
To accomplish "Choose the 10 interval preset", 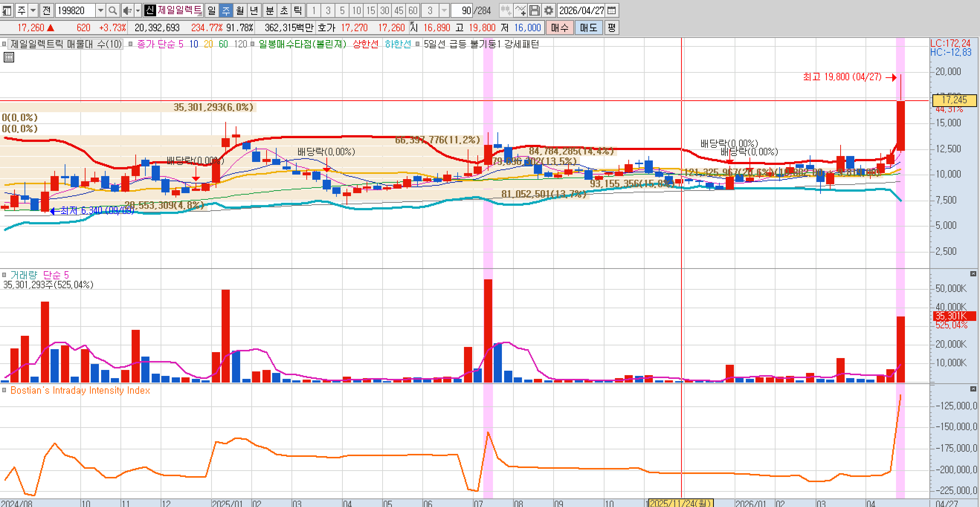I will click(357, 11).
